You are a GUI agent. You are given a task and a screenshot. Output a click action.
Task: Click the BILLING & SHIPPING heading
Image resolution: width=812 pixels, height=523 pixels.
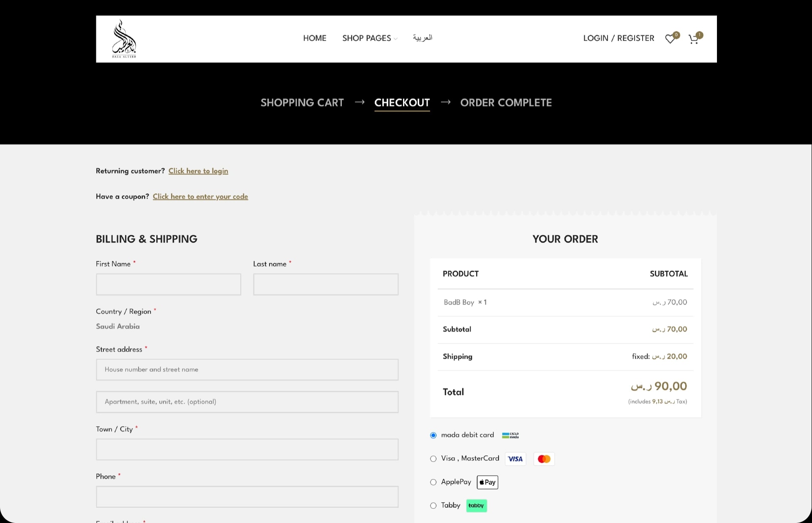coord(147,239)
